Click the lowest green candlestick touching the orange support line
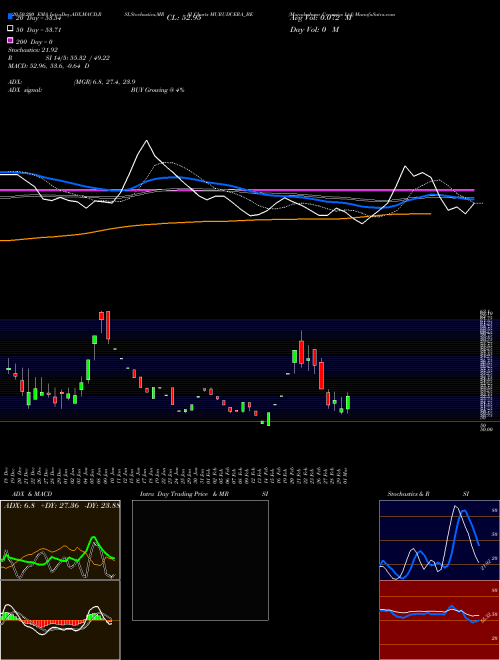The image size is (500, 660). (x=269, y=419)
